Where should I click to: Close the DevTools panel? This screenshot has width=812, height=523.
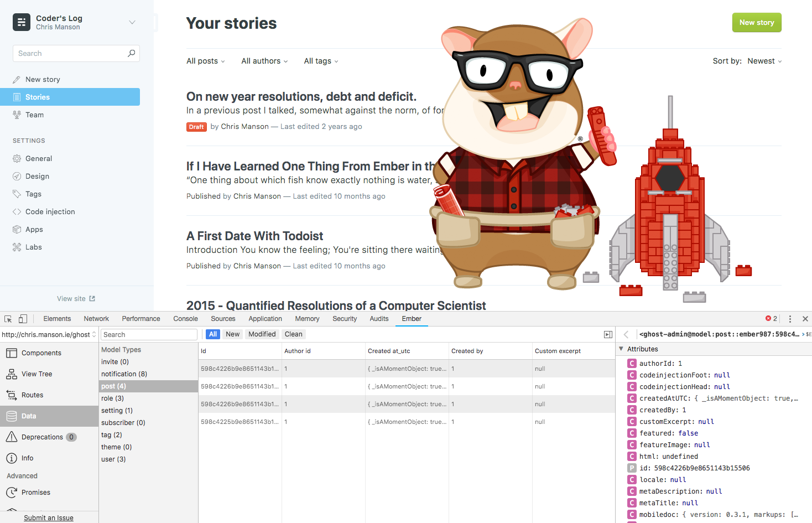pyautogui.click(x=805, y=319)
